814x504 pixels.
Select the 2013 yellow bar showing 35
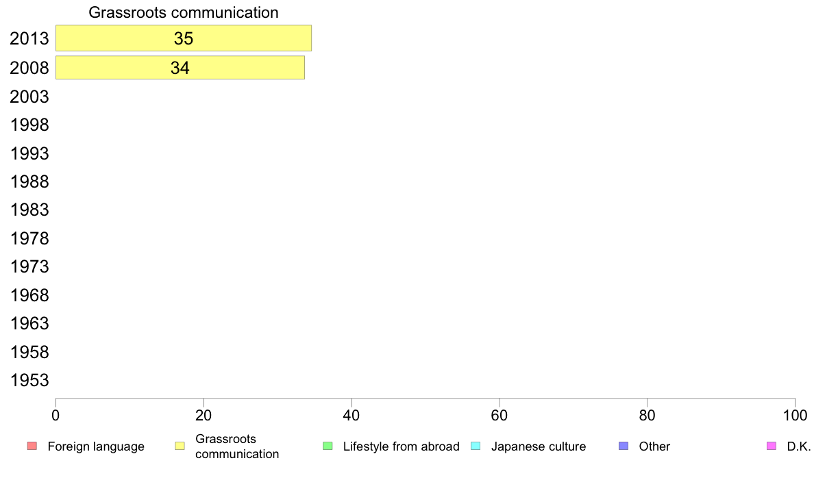tap(184, 38)
